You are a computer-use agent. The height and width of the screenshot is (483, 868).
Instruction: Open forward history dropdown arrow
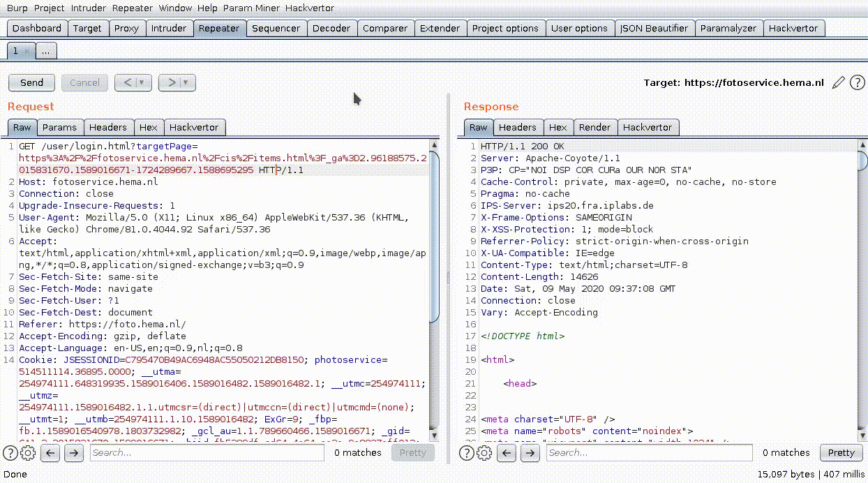tap(187, 82)
